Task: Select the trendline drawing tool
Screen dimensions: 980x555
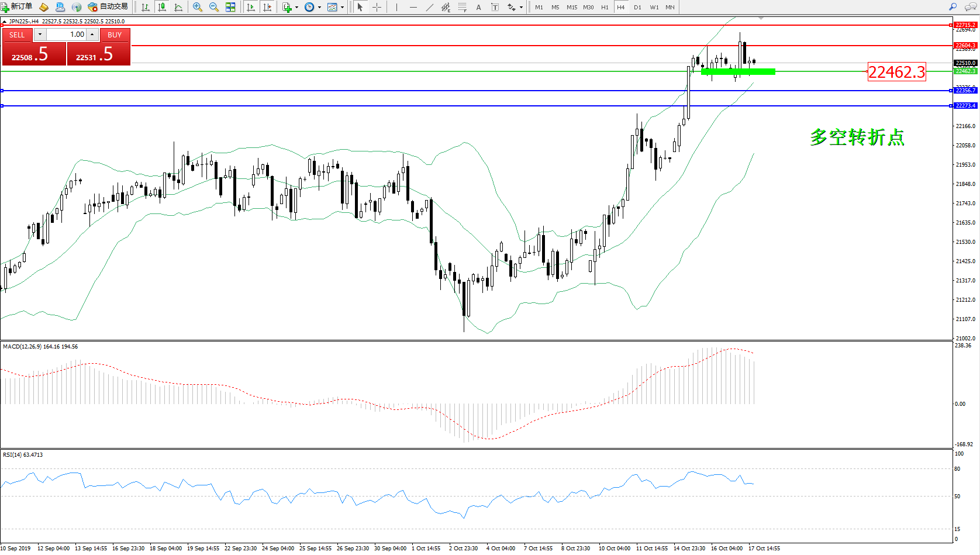Action: (x=430, y=7)
